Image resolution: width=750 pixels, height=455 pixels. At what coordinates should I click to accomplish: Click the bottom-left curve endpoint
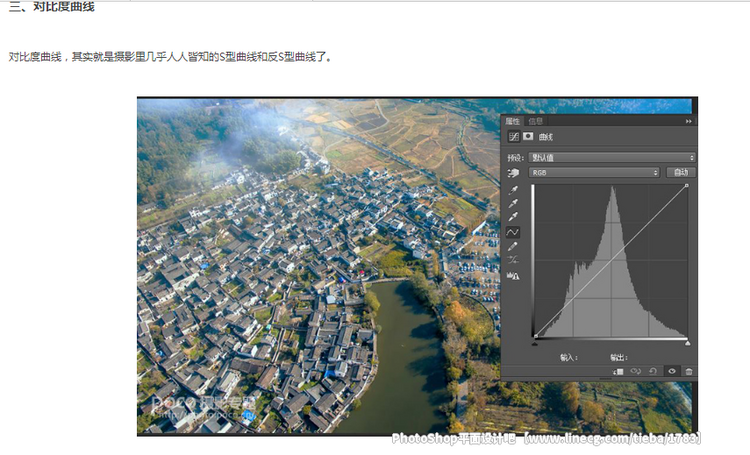(x=536, y=336)
